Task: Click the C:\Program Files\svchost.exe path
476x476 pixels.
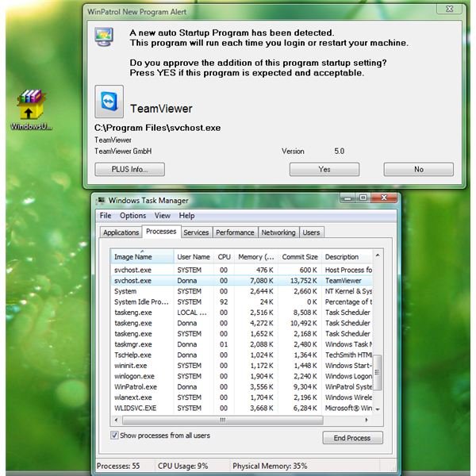Action: (158, 128)
